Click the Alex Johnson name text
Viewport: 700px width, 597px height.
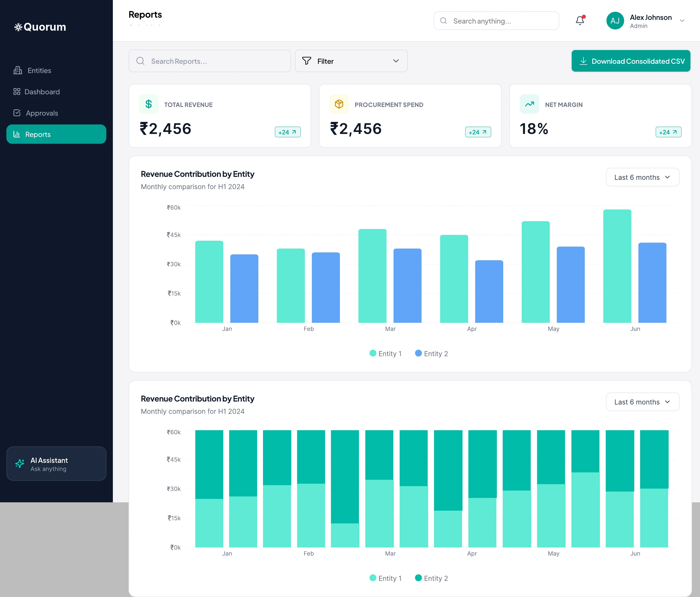(x=651, y=17)
